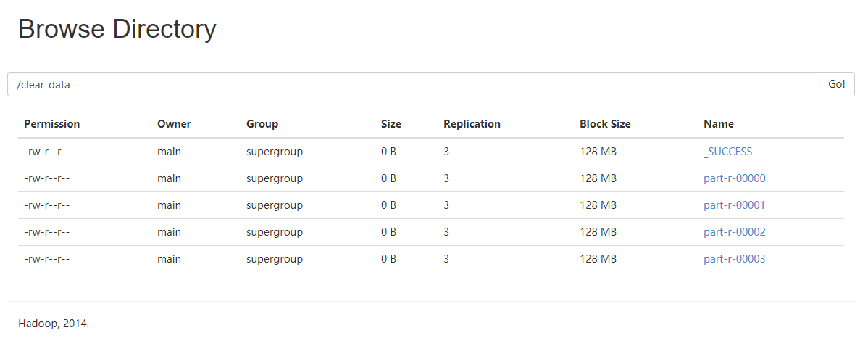Click the Group column header
The height and width of the screenshot is (346, 868).
point(262,124)
